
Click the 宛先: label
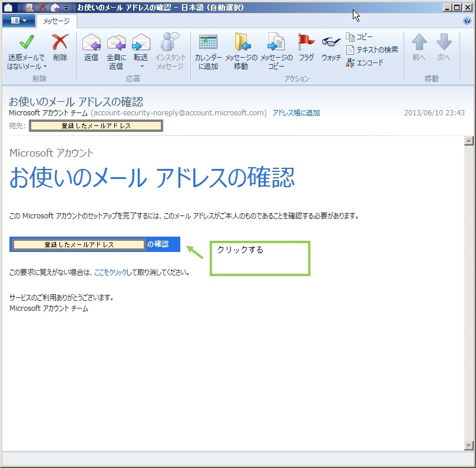click(17, 125)
